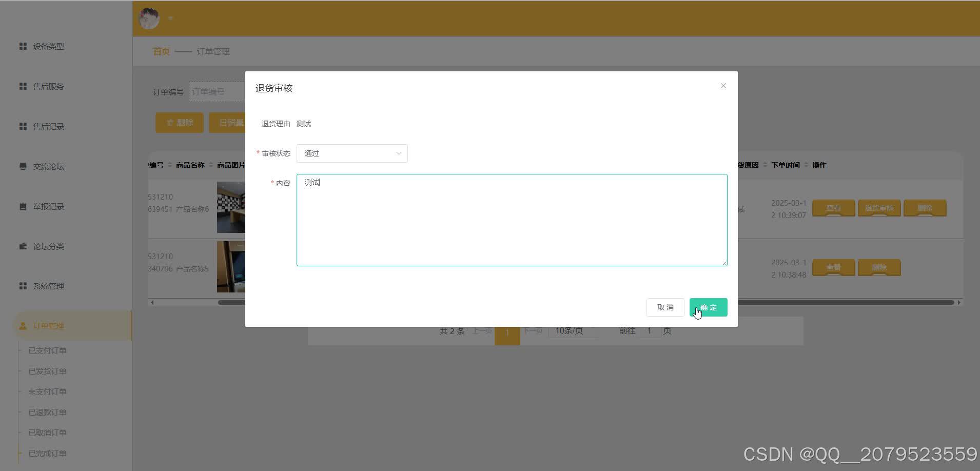Click the 订单编号 search field
The width and height of the screenshot is (980, 471).
pos(217,91)
